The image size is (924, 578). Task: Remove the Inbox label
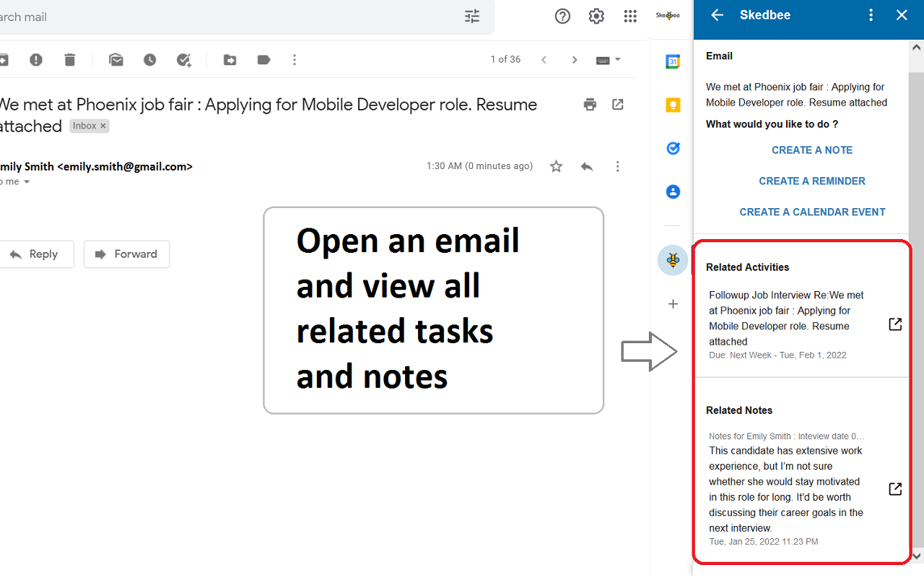[x=103, y=126]
